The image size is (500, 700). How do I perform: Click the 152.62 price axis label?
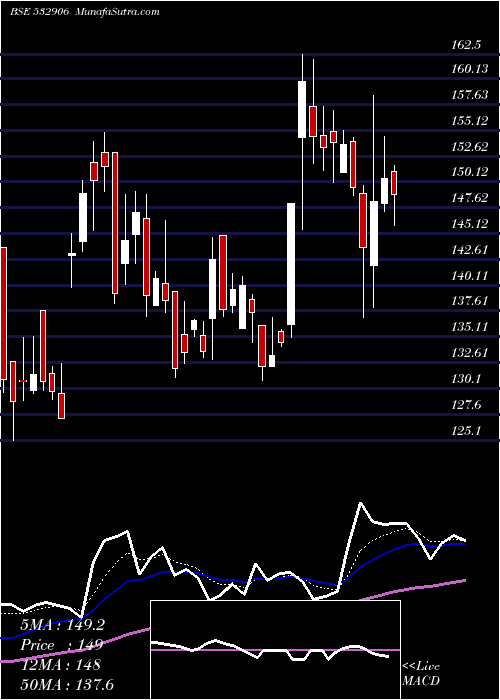470,146
